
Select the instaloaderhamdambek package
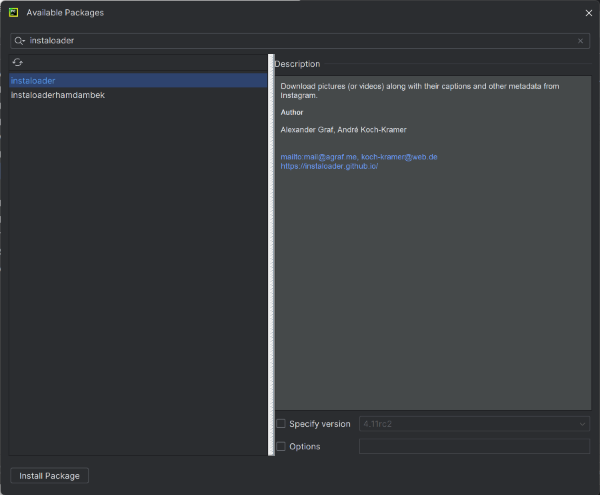point(138,95)
